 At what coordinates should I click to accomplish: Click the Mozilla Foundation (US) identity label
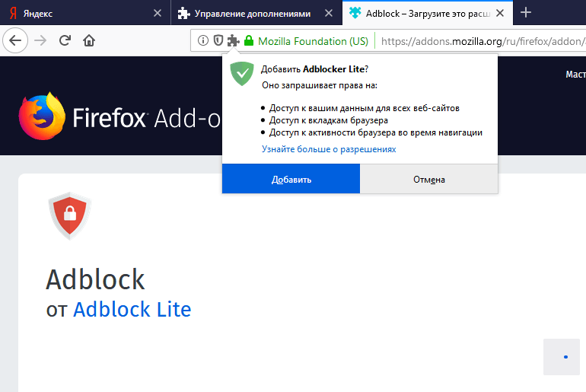click(x=314, y=41)
